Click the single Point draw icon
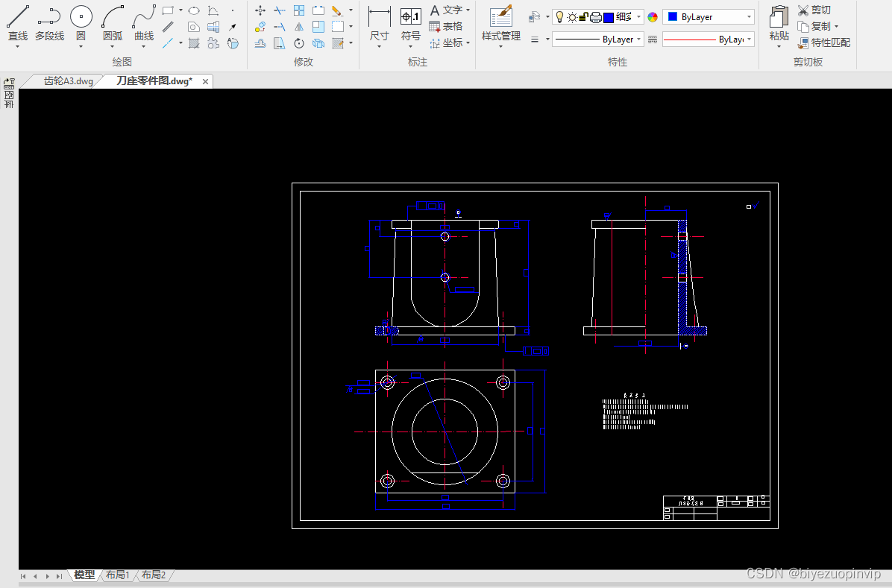 [x=233, y=10]
